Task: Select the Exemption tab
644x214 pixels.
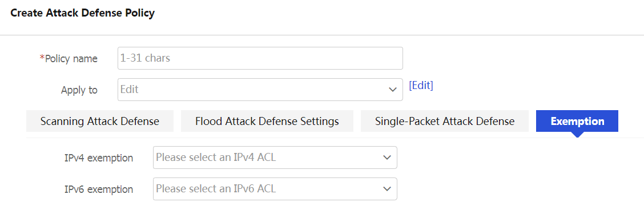Action: [577, 121]
